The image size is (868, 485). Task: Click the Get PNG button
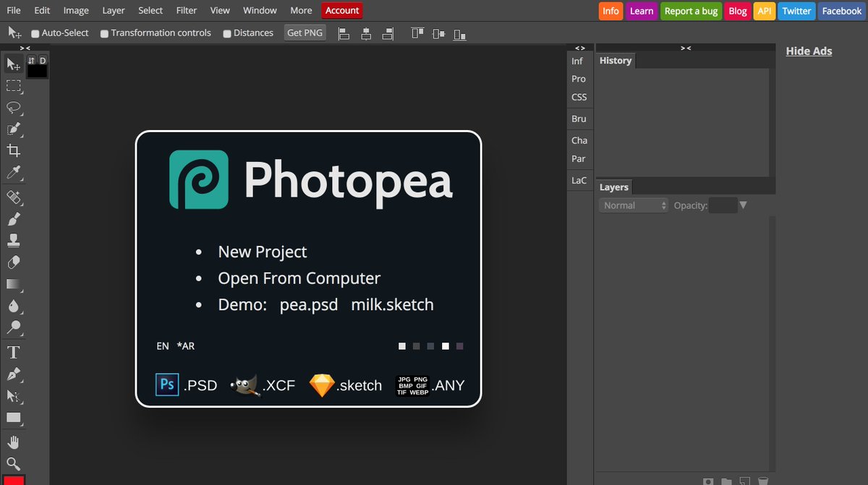[305, 33]
